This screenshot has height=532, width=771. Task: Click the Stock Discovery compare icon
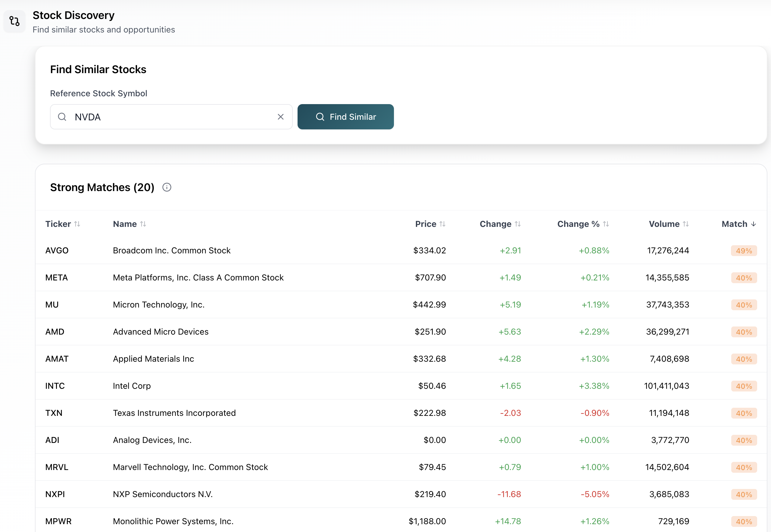pos(14,21)
